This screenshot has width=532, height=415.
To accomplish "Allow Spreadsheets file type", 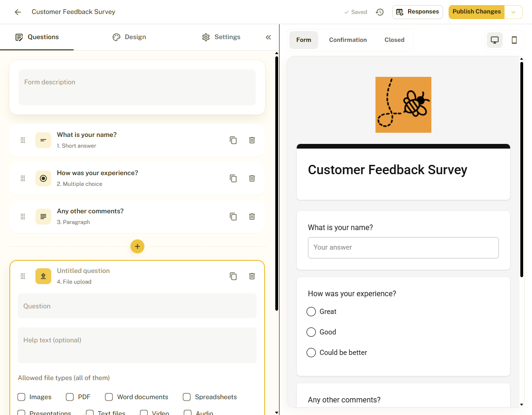I will pos(187,397).
